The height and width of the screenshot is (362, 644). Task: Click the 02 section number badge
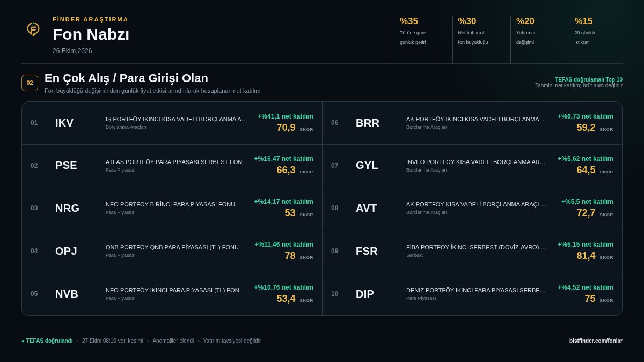tap(30, 83)
